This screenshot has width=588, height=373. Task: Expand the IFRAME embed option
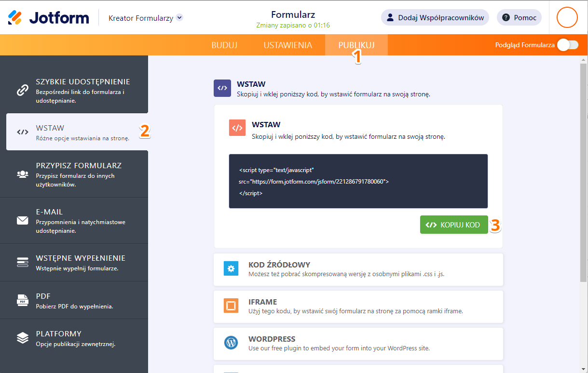click(x=358, y=306)
